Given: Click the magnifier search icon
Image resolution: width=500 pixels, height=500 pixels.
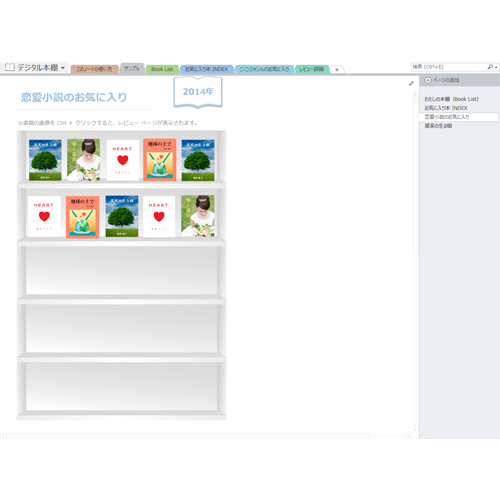Looking at the screenshot, I should (490, 67).
